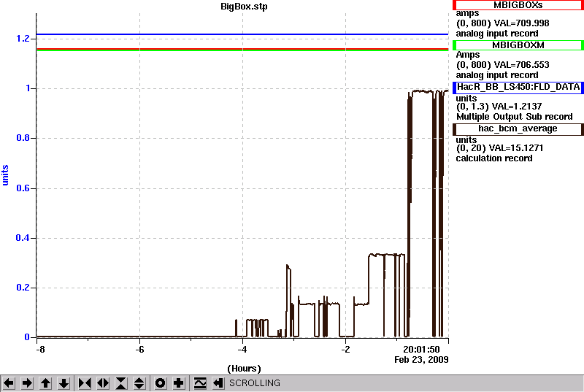This screenshot has height=392, width=584.
Task: Click the vertical units y-axis label
Action: point(5,175)
